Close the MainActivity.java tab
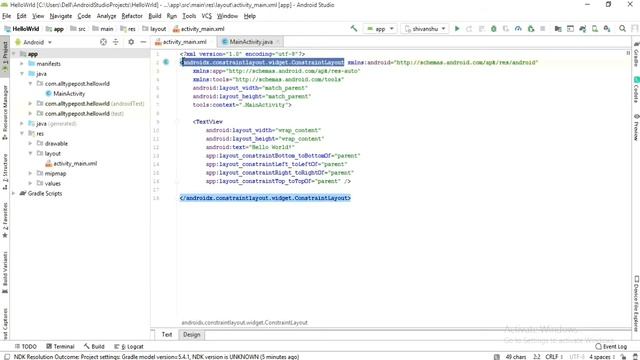The image size is (640, 360). click(x=278, y=42)
